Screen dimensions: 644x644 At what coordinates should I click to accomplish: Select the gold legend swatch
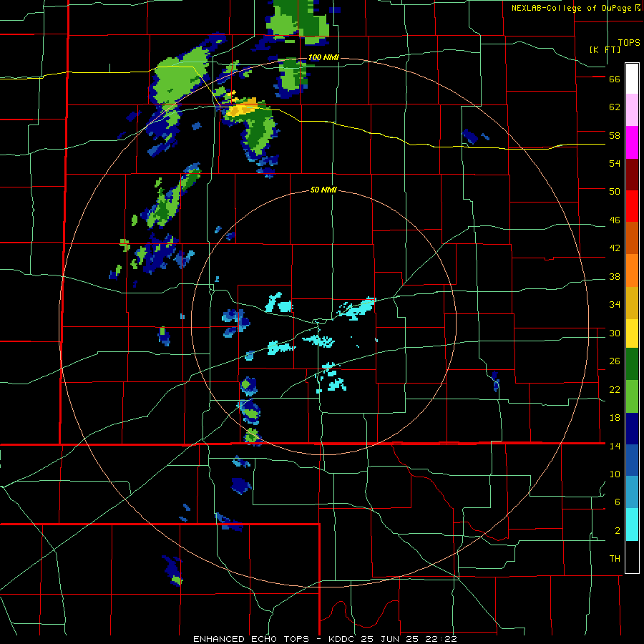click(632, 303)
